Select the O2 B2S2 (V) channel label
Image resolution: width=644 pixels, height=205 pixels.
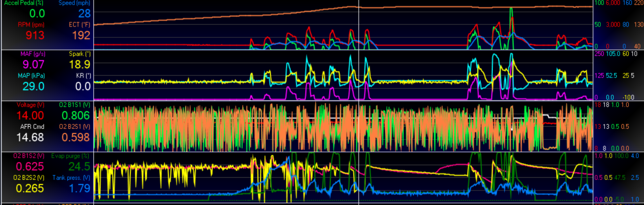coord(29,178)
